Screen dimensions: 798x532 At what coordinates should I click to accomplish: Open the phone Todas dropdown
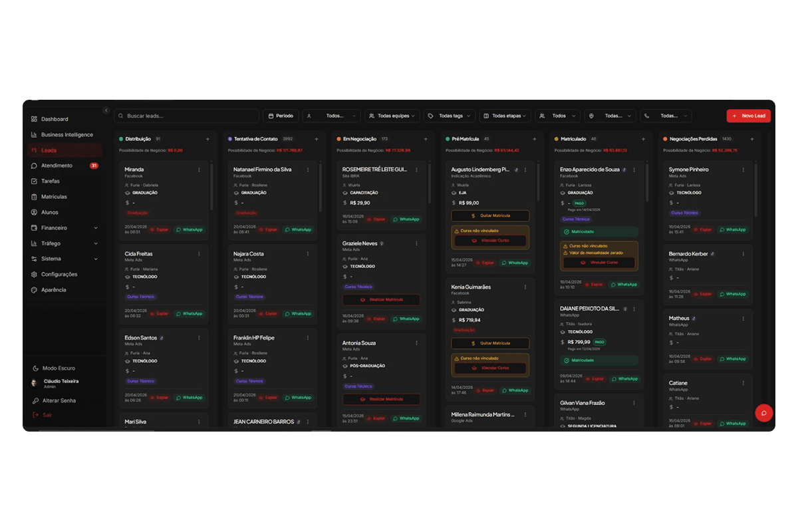pos(666,116)
